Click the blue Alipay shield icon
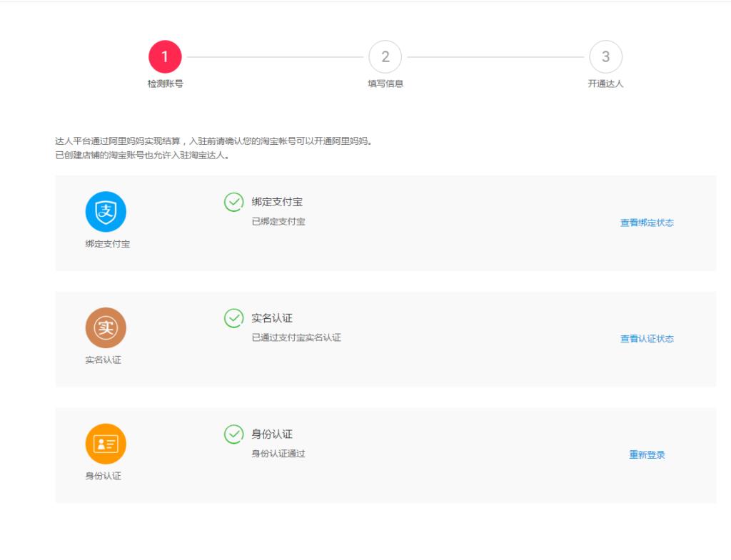The width and height of the screenshot is (731, 560). [106, 211]
